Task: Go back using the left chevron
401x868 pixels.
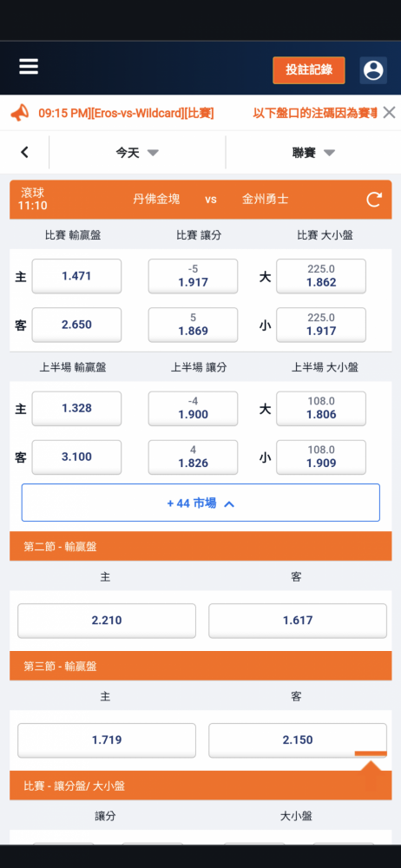Action: point(24,152)
